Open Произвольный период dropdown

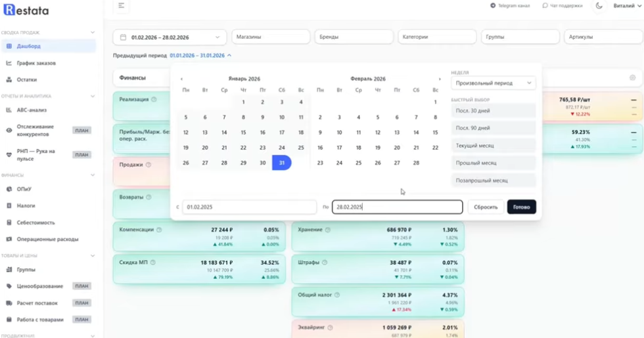click(x=494, y=83)
